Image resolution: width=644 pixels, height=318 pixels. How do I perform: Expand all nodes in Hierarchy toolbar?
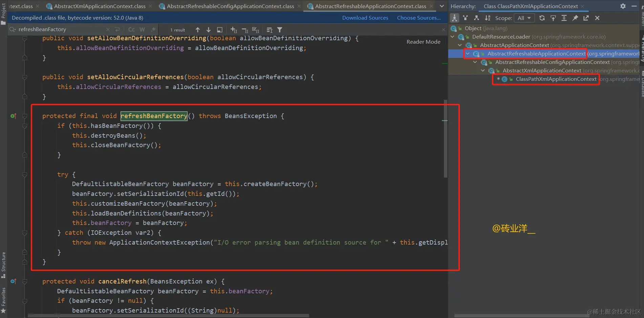(564, 18)
